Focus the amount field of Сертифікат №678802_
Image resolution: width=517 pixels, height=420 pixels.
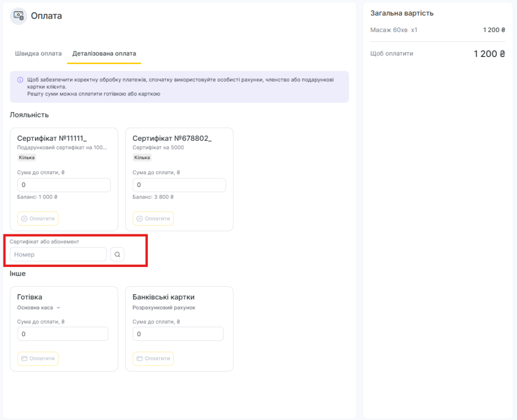coord(179,185)
